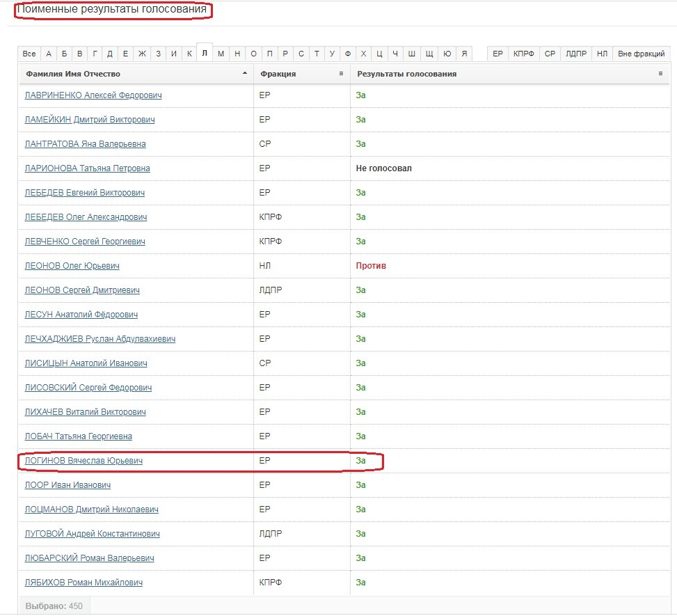Screen dimensions: 677x616
Task: Switch to letter В tab
Action: 79,54
